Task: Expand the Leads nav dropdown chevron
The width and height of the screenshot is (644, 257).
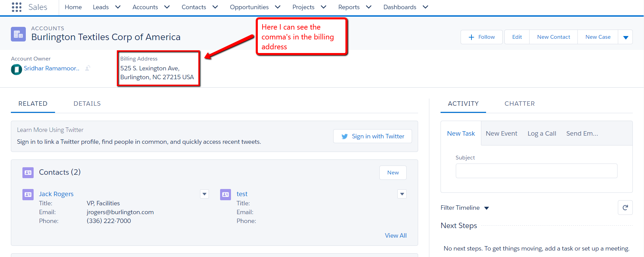Action: [x=118, y=7]
